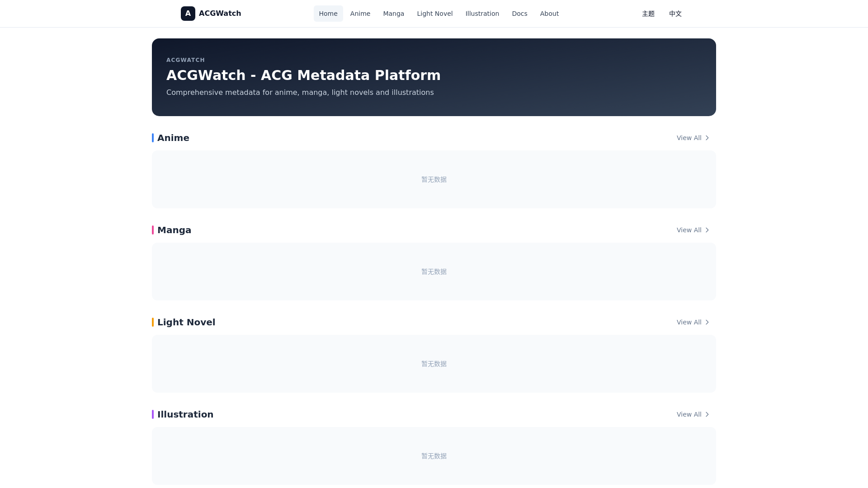This screenshot has height=488, width=868.
Task: Click the Anime section heading
Action: [x=173, y=138]
